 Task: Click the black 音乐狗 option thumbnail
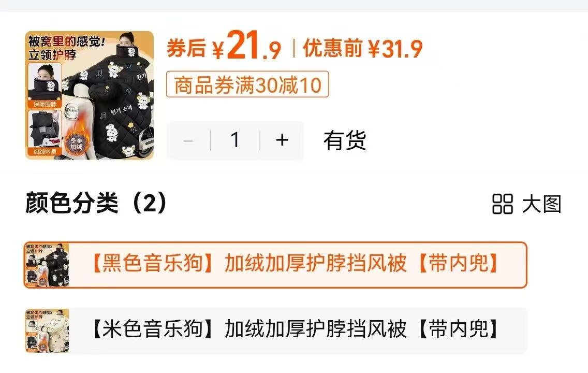[x=47, y=265]
